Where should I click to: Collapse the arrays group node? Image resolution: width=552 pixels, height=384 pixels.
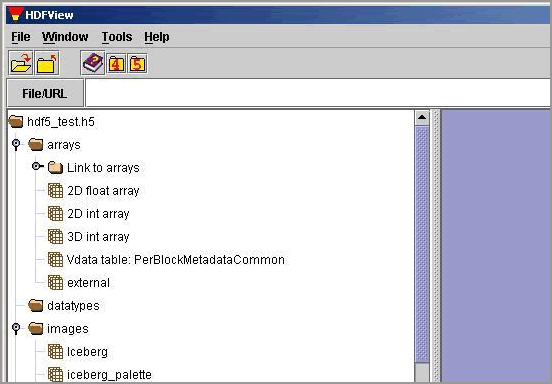coord(16,145)
